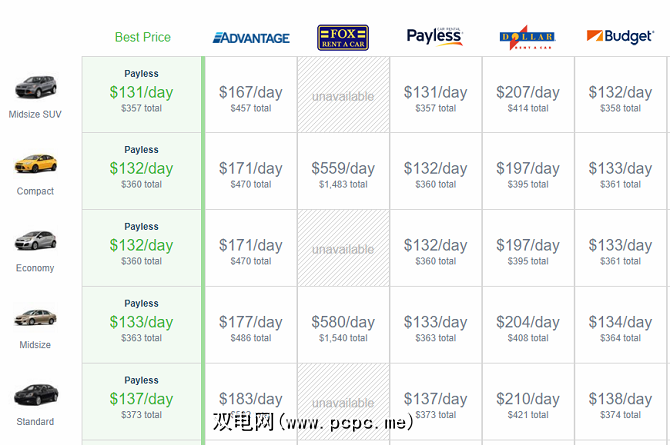The height and width of the screenshot is (445, 670).
Task: Click the Budget company logo
Action: [x=620, y=37]
